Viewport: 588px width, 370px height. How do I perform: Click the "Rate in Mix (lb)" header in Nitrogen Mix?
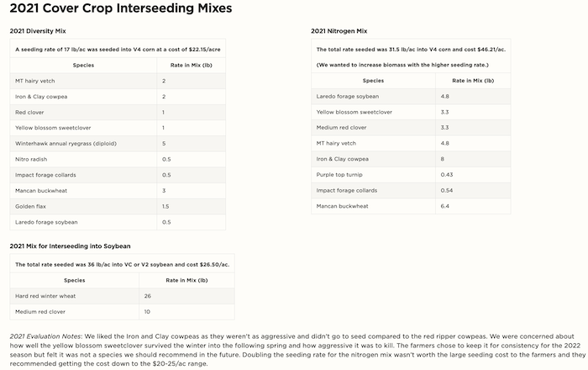[x=473, y=80]
